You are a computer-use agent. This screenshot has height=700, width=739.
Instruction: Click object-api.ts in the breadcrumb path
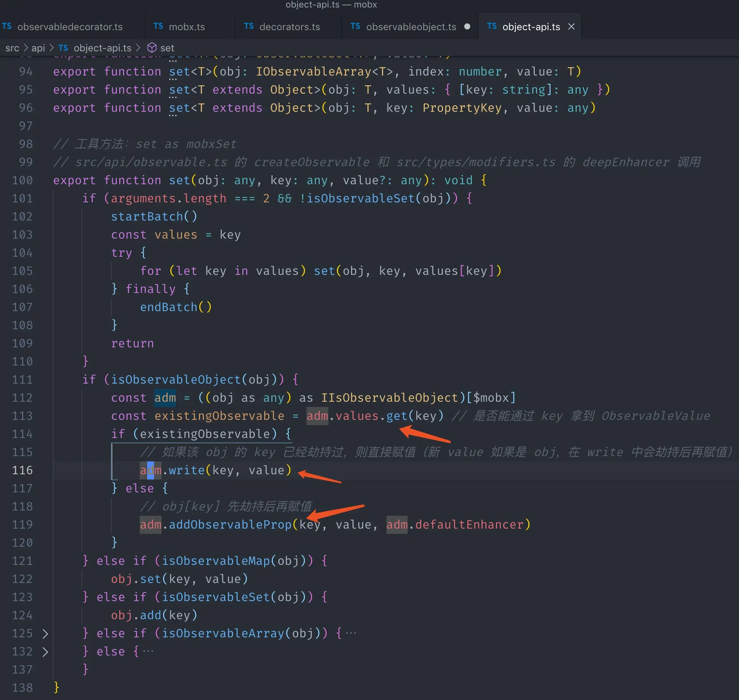(102, 48)
